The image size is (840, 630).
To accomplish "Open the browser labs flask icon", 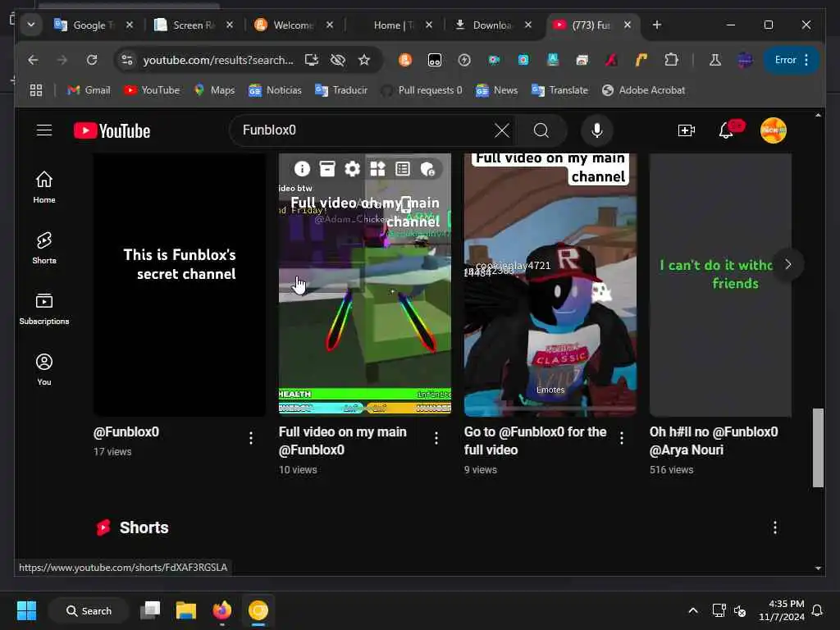I will (714, 60).
